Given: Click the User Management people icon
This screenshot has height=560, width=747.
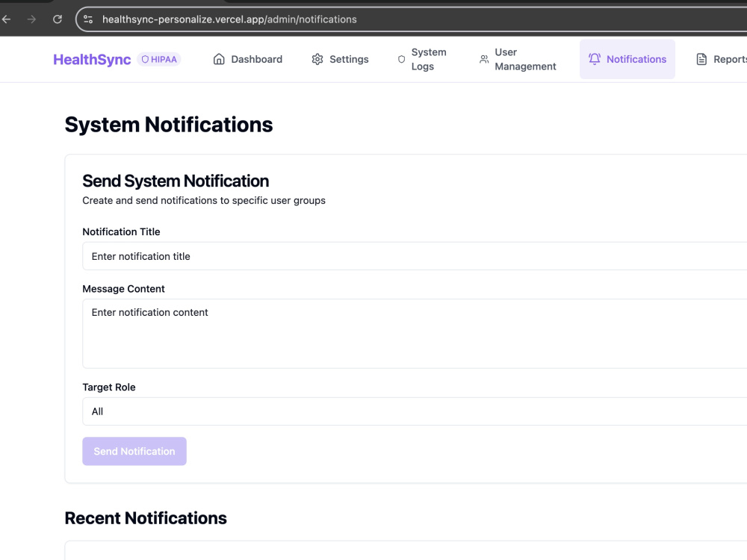Looking at the screenshot, I should click(x=484, y=59).
